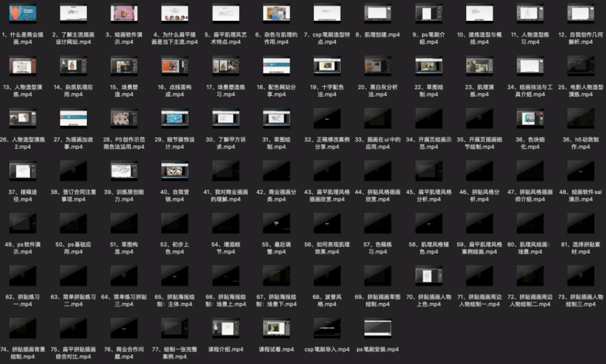Click the 77、绘制一张完整案例.mp4 filename label
The height and width of the screenshot is (364, 606).
pos(175,353)
